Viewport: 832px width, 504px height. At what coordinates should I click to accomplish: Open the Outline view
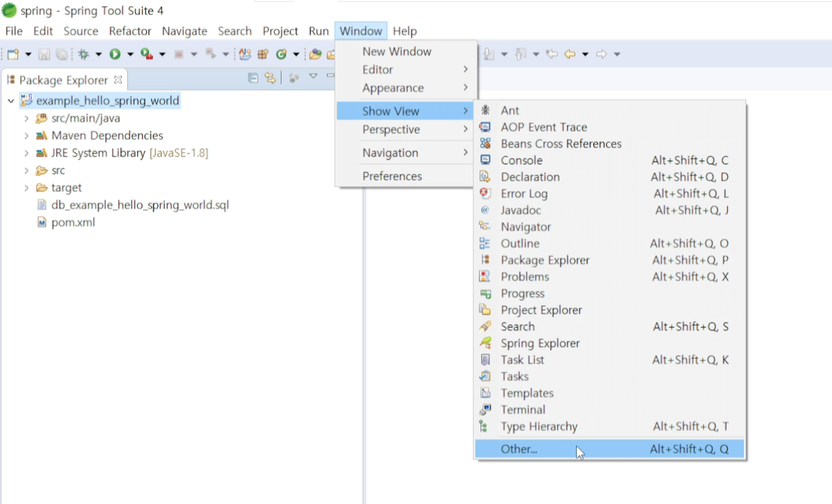pyautogui.click(x=610, y=243)
